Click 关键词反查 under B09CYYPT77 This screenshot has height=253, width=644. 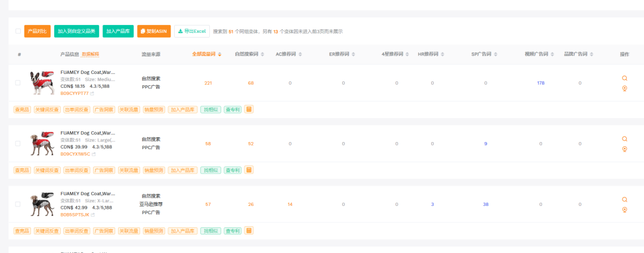pos(47,110)
